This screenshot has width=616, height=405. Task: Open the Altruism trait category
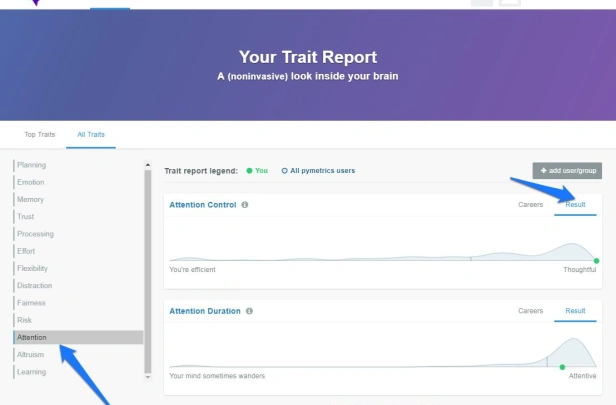coord(30,355)
